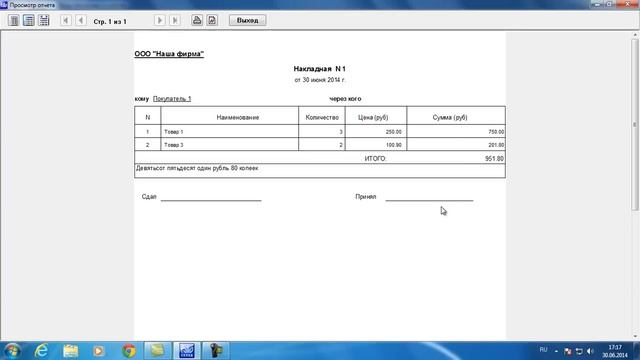Click the scrollbar up arrow
Viewport: 640px width, 360px height.
(635, 35)
